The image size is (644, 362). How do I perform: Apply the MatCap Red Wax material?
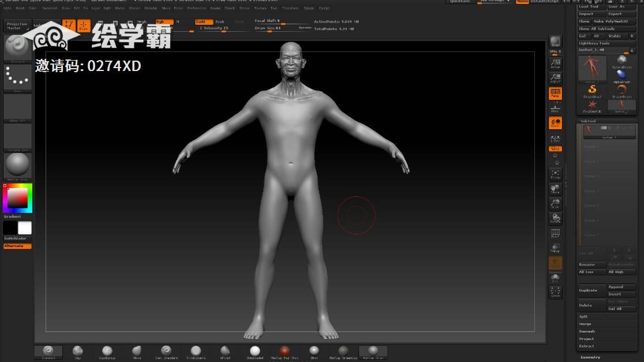point(284,352)
